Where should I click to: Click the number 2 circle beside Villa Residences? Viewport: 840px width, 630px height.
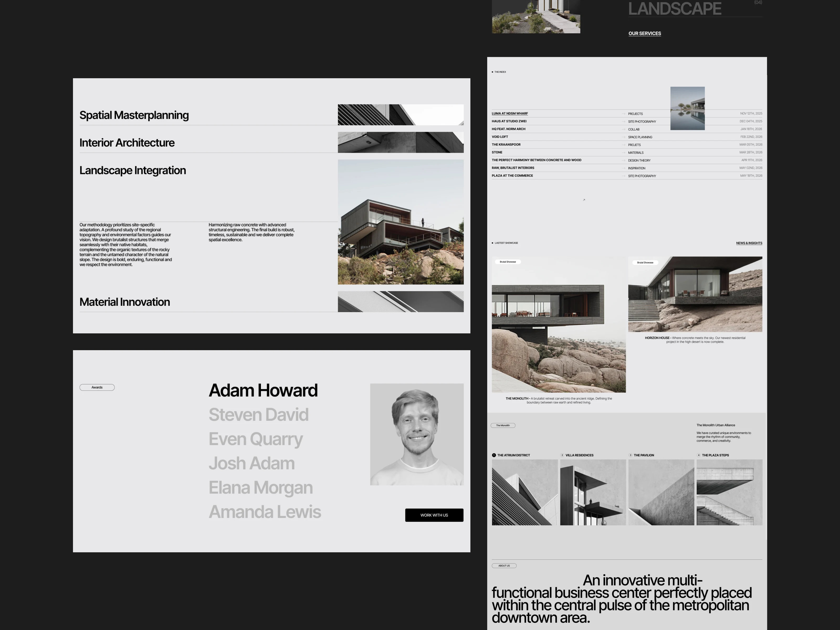tap(562, 455)
